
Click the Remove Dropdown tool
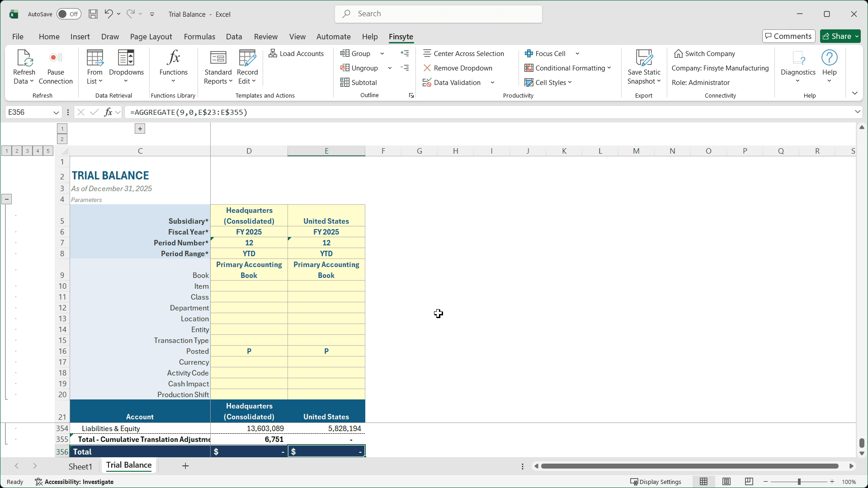tap(458, 68)
